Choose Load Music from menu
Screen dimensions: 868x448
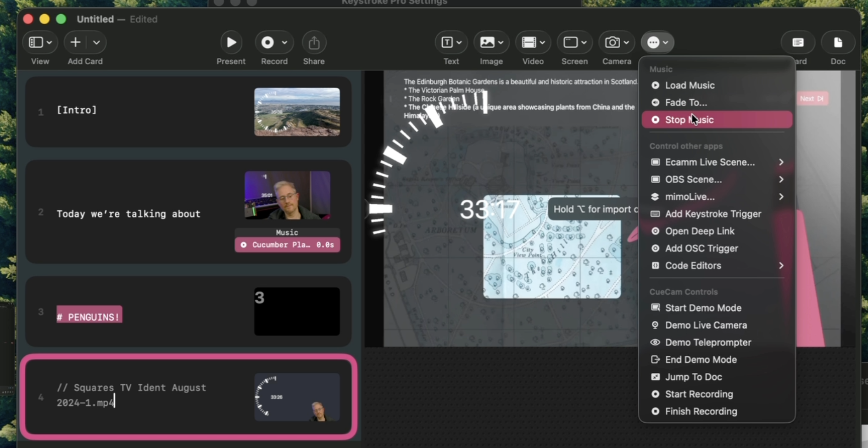click(x=717, y=85)
